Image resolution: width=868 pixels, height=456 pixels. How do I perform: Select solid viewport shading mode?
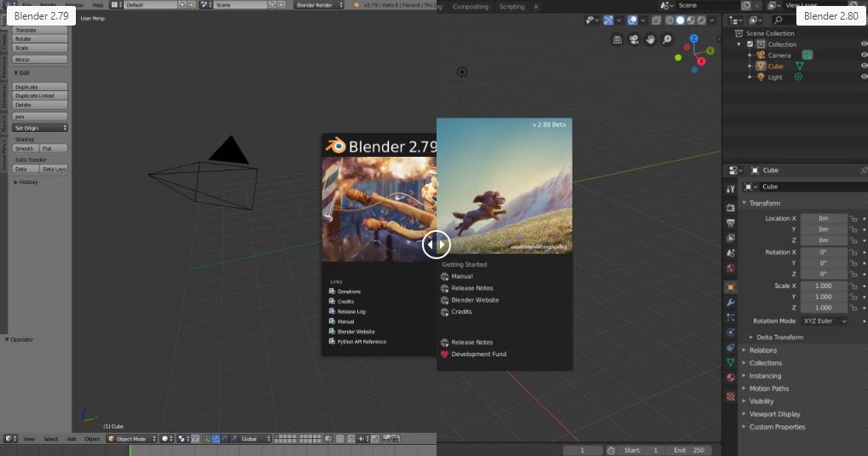(x=680, y=20)
